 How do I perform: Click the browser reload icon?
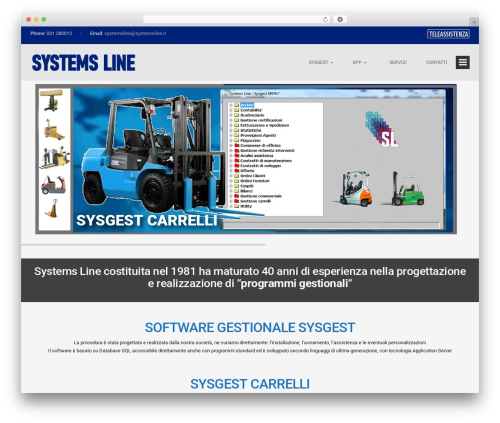coord(325,19)
